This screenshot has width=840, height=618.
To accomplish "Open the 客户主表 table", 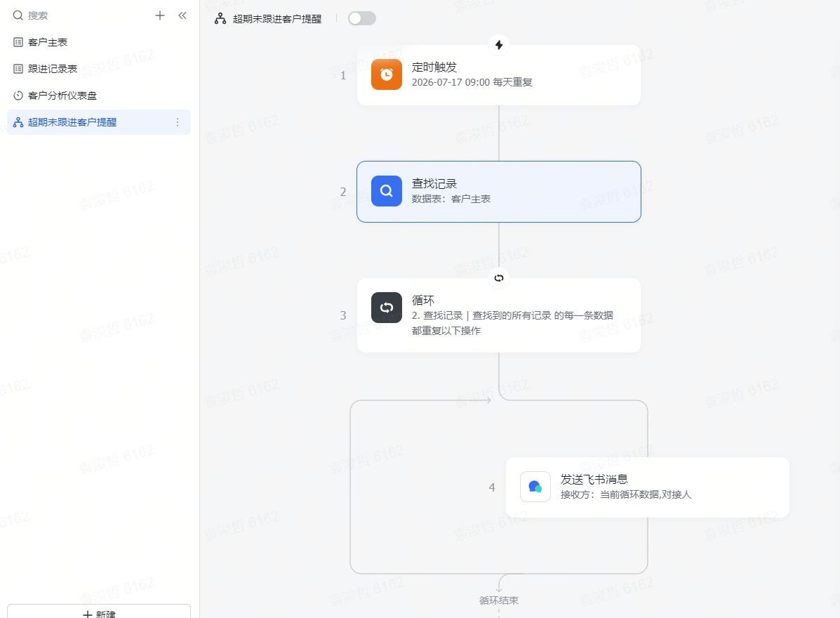I will point(98,42).
